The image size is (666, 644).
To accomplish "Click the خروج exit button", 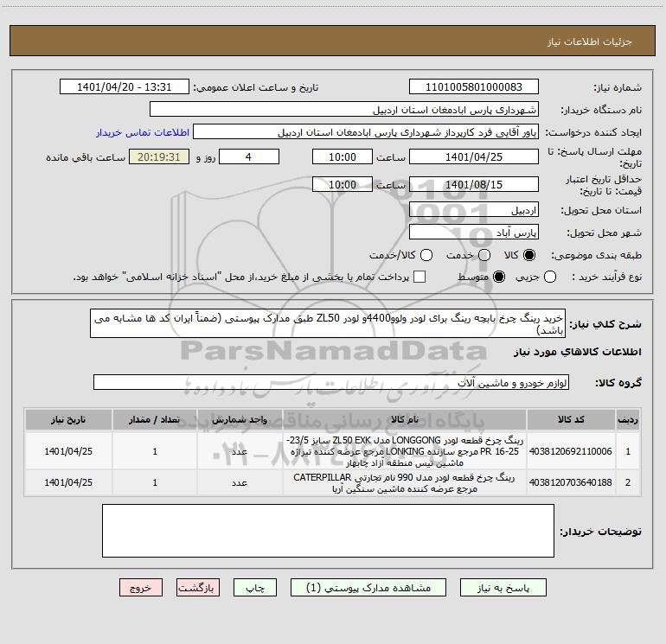I will point(141,588).
